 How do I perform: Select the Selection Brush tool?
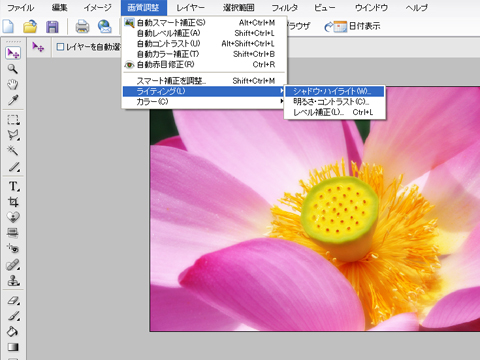(x=13, y=166)
